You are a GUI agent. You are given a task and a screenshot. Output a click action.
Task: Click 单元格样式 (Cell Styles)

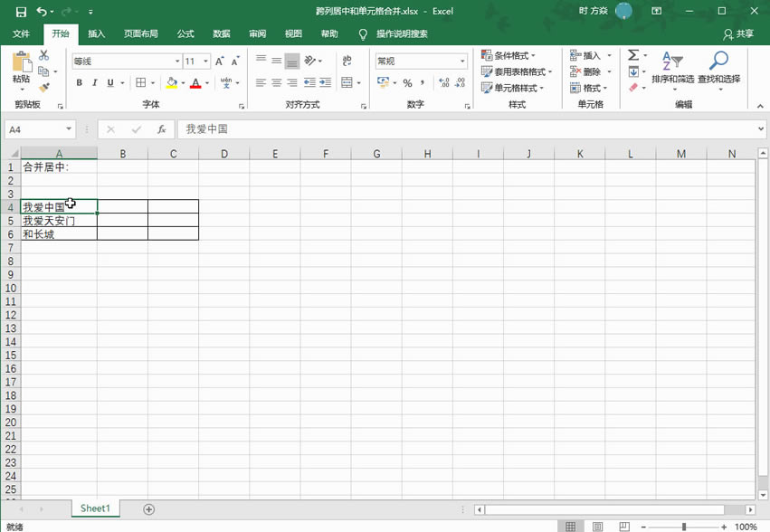click(516, 88)
